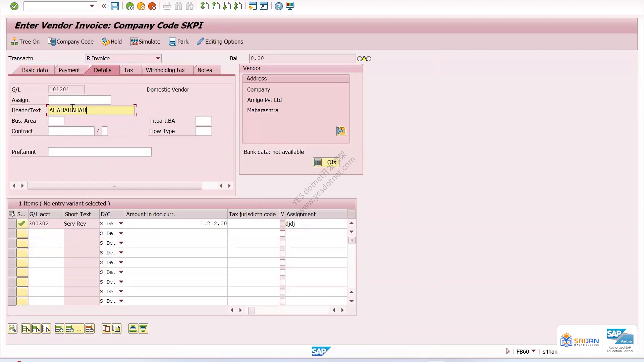Click the Pref.amnt input field
The width and height of the screenshot is (644, 362).
click(100, 152)
